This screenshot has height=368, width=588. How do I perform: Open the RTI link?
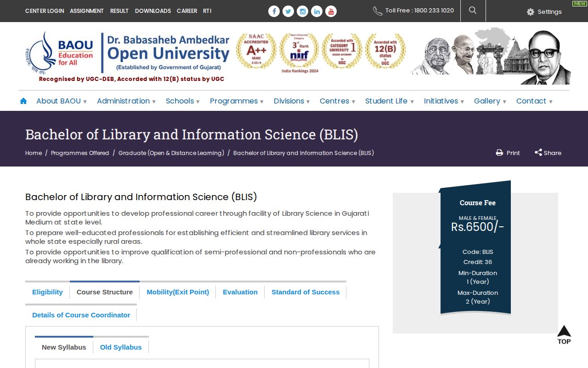pos(207,11)
